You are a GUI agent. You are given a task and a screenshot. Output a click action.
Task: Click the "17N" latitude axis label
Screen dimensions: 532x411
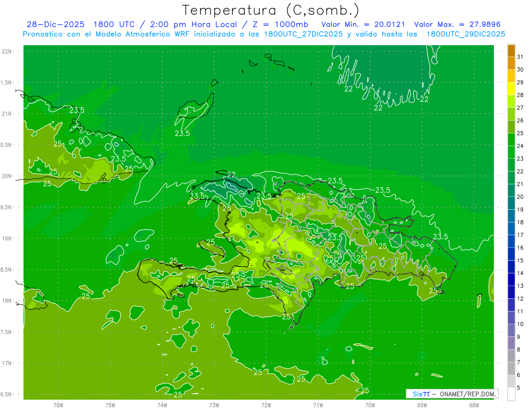(x=6, y=363)
